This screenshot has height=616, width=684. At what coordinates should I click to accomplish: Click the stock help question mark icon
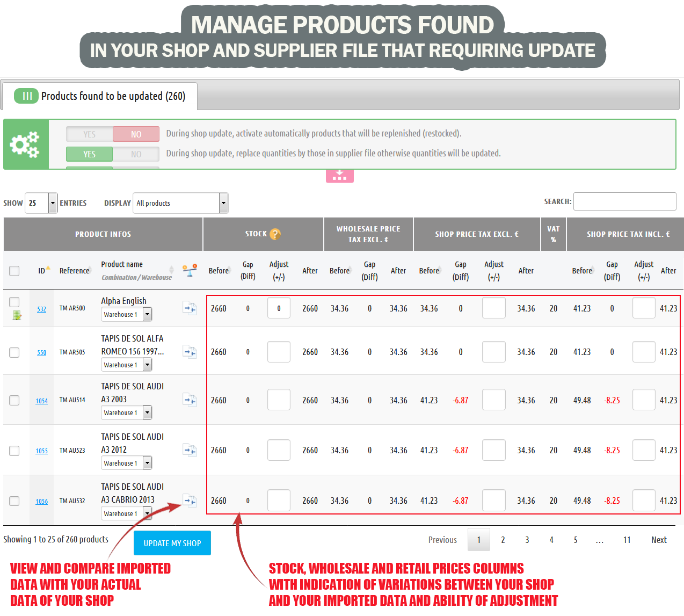click(275, 234)
